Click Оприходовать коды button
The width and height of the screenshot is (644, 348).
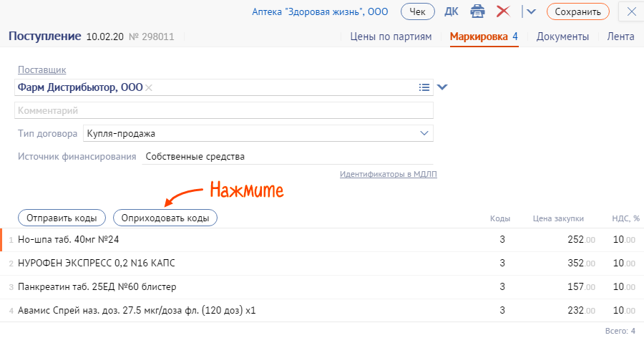tap(165, 218)
